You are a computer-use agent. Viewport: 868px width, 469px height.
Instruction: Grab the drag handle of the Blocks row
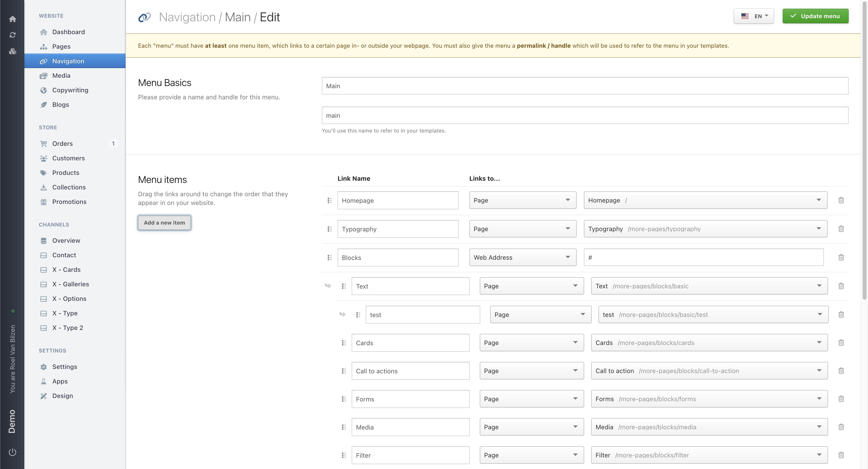329,258
